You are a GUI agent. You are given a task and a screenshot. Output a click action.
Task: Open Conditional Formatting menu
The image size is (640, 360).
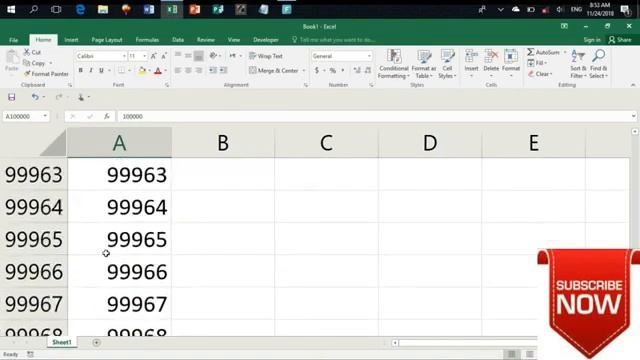click(393, 64)
